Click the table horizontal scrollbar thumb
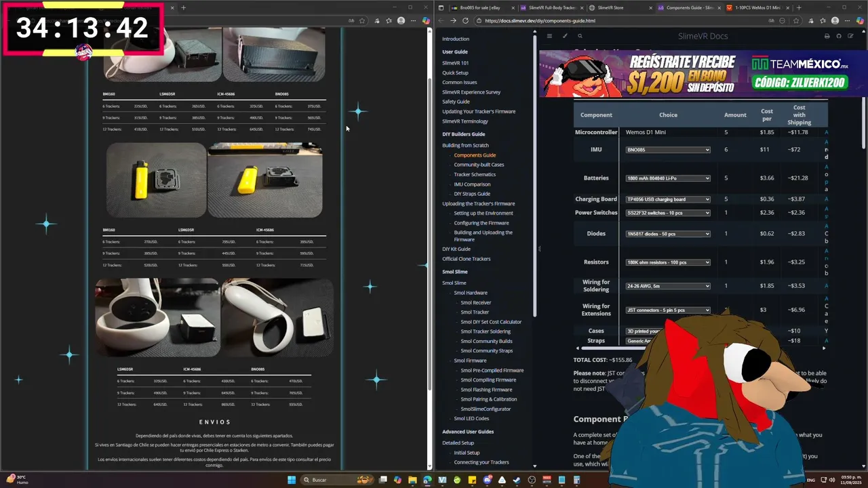 614,348
